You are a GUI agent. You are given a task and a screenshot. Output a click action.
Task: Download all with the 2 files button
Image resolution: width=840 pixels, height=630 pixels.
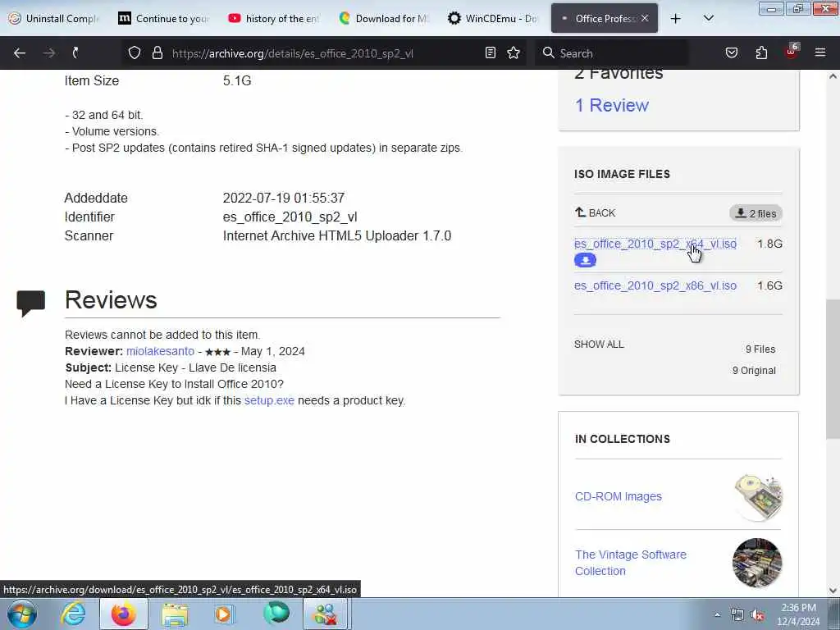(756, 214)
